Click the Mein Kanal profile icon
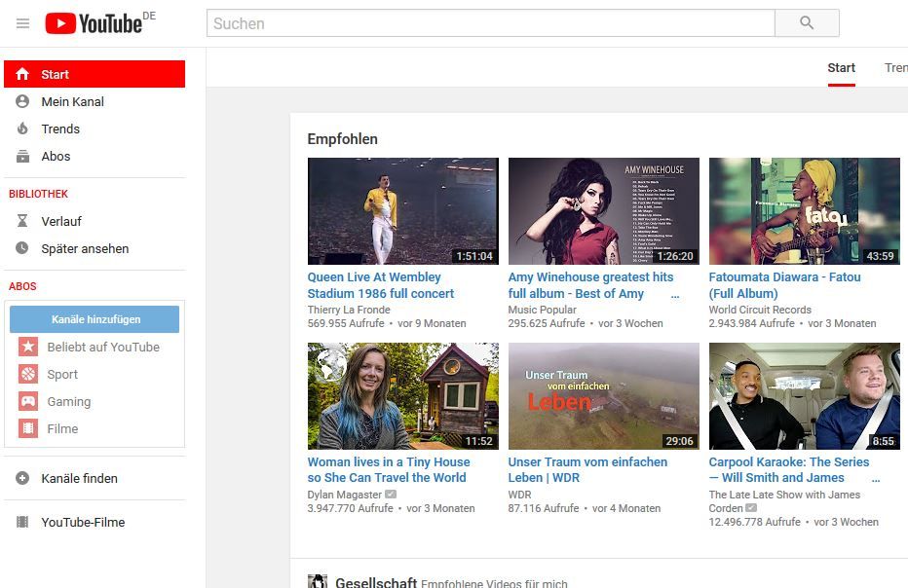 (x=22, y=101)
